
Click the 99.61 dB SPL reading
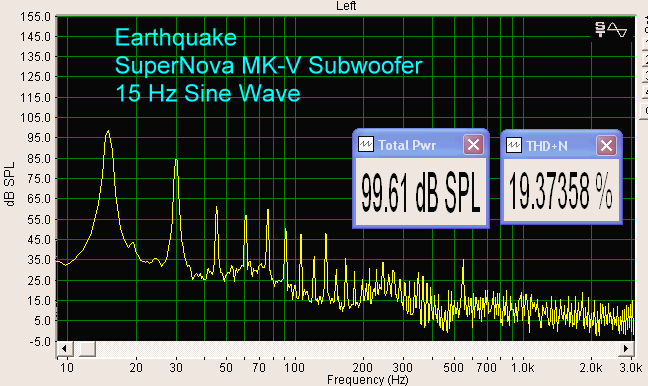click(x=421, y=193)
